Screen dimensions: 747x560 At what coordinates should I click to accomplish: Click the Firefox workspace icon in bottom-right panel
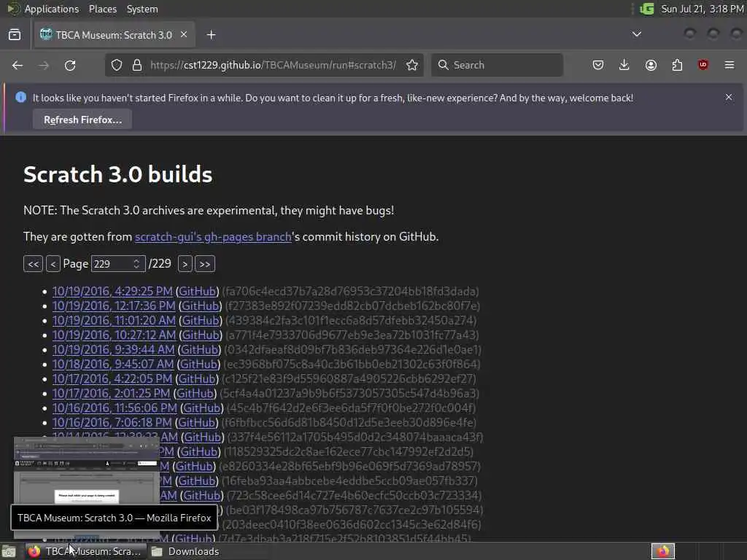coord(662,551)
